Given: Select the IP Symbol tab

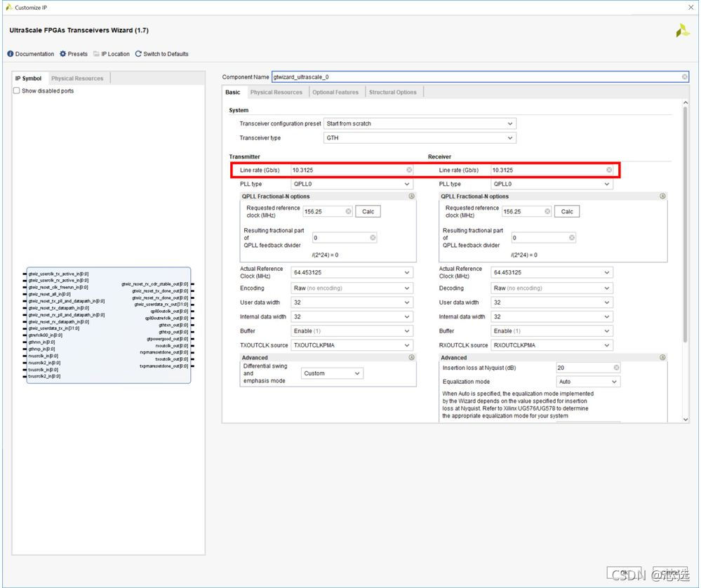Looking at the screenshot, I should (28, 79).
